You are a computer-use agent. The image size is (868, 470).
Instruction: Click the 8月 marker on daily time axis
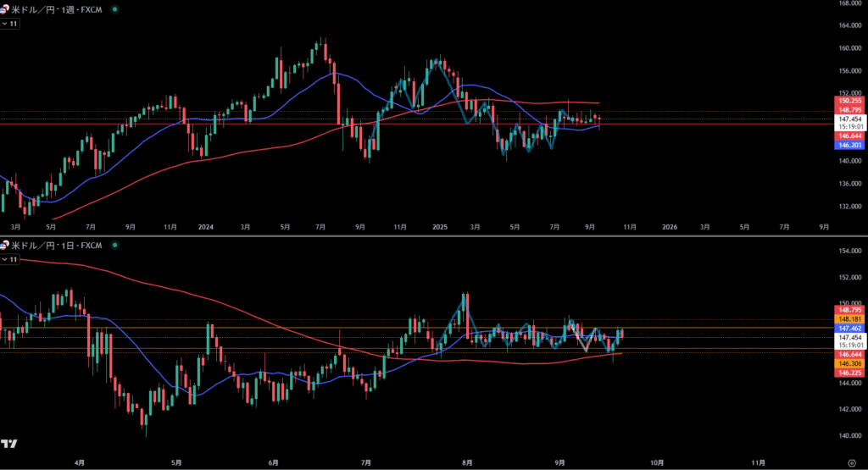464,463
